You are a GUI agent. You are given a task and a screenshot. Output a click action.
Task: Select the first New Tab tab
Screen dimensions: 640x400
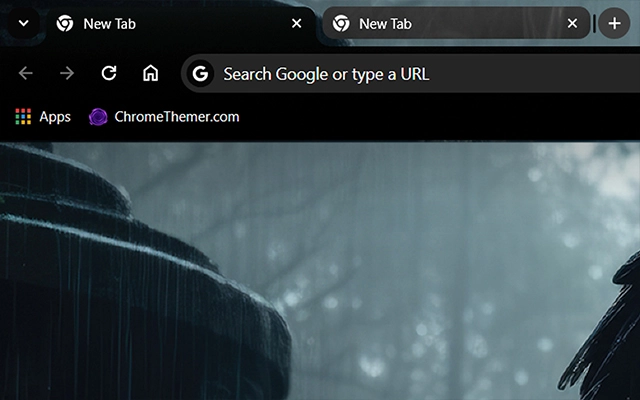pyautogui.click(x=180, y=24)
